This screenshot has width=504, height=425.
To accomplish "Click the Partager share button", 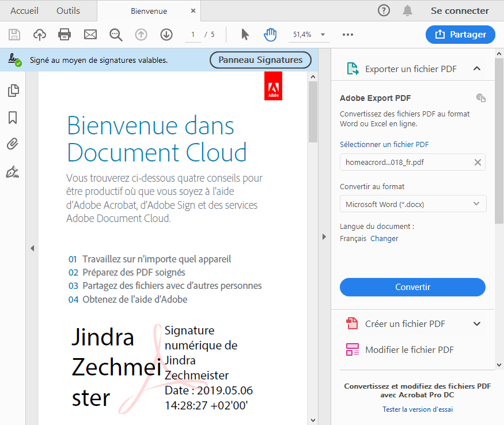I will click(460, 35).
